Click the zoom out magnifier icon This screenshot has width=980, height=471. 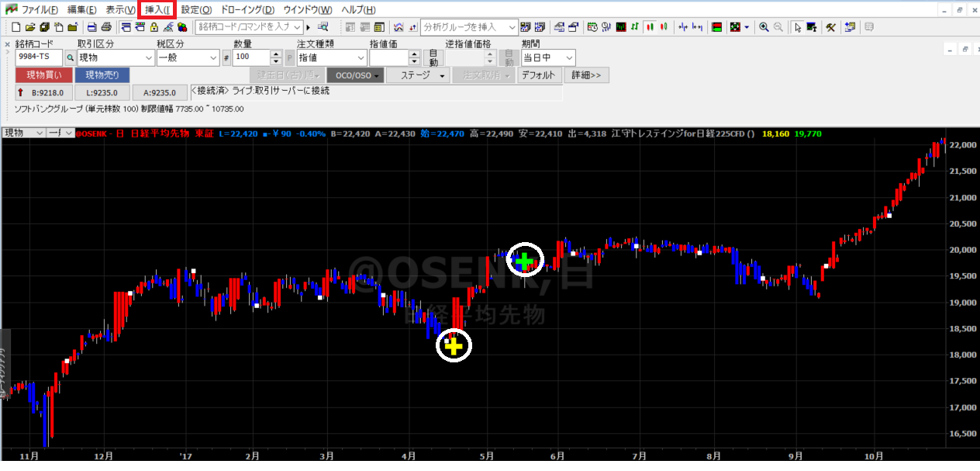[x=778, y=27]
